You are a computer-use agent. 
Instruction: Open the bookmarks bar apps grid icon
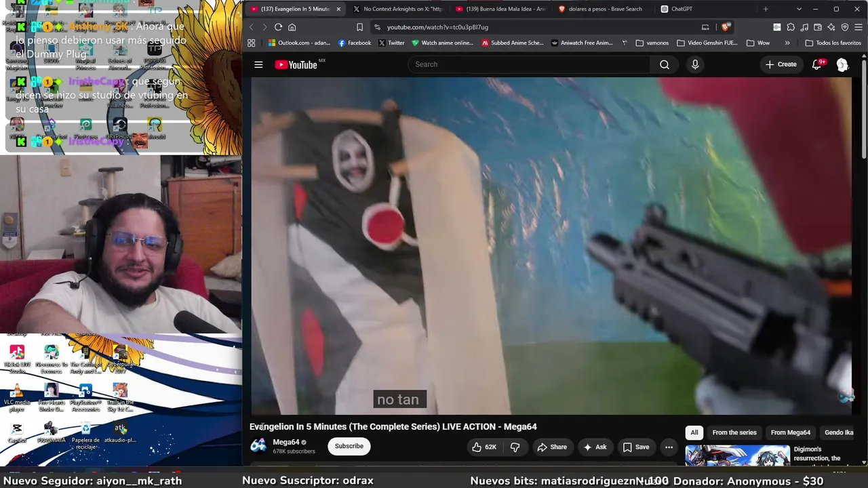tap(252, 43)
